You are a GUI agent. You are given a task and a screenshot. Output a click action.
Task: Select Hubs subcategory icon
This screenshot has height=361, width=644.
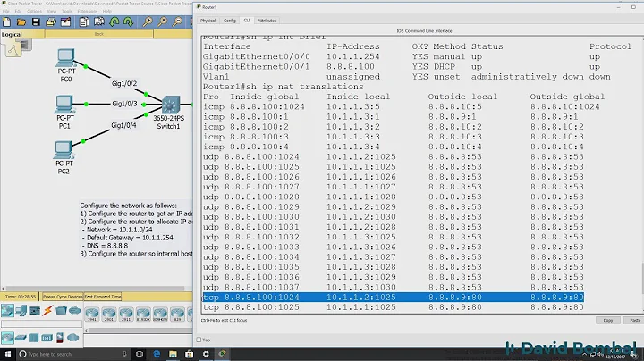pos(34,338)
